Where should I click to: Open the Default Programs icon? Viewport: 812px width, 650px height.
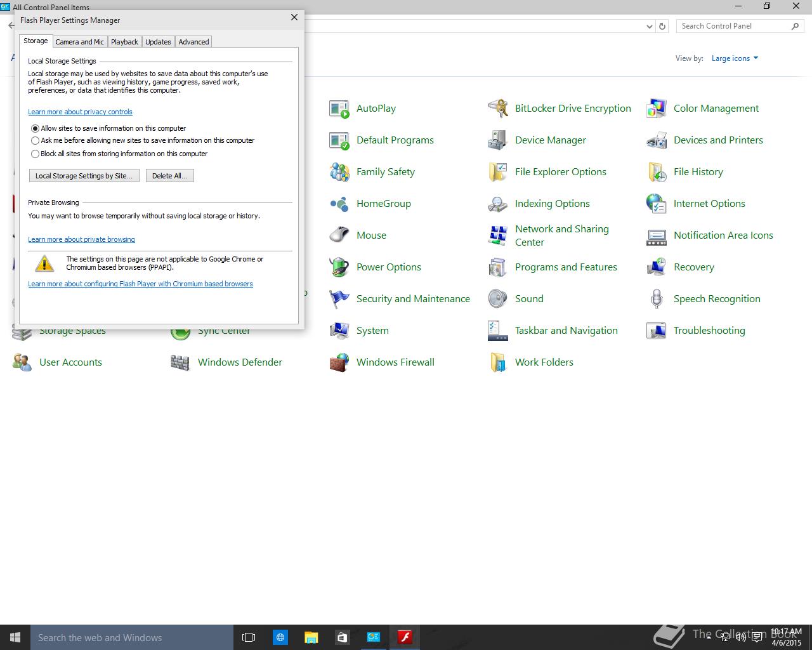tap(339, 140)
